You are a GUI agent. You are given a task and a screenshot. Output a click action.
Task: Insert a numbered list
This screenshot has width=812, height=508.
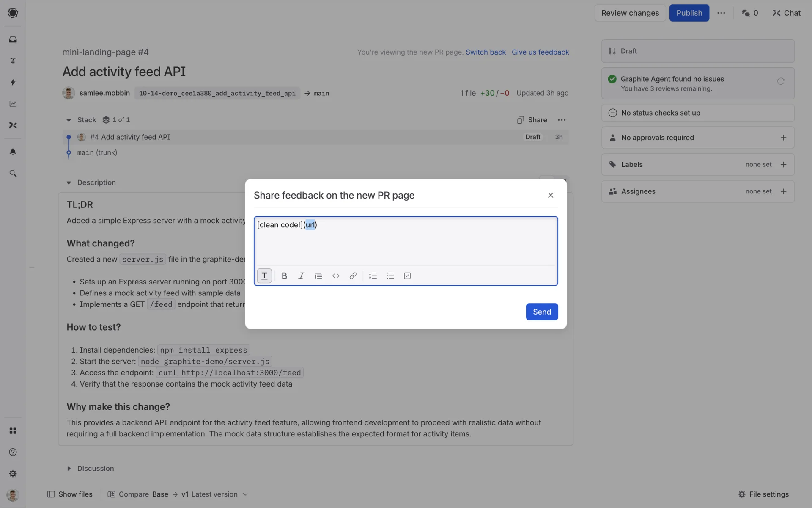pos(373,276)
